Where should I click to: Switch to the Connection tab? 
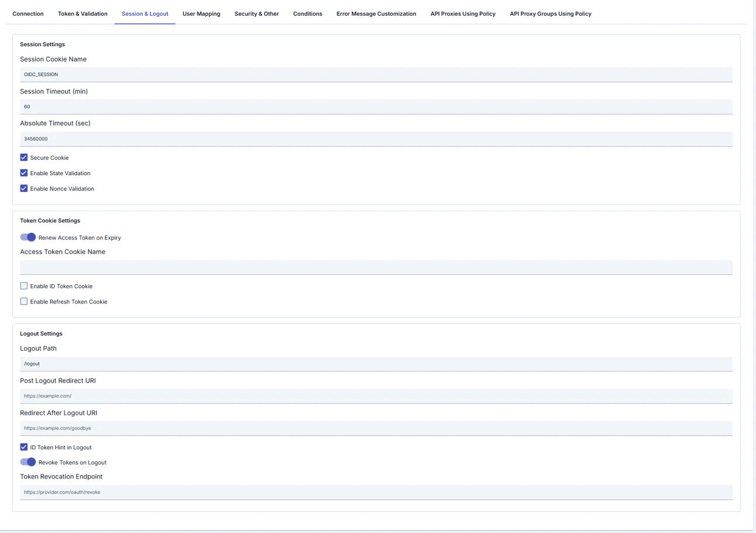pos(28,13)
